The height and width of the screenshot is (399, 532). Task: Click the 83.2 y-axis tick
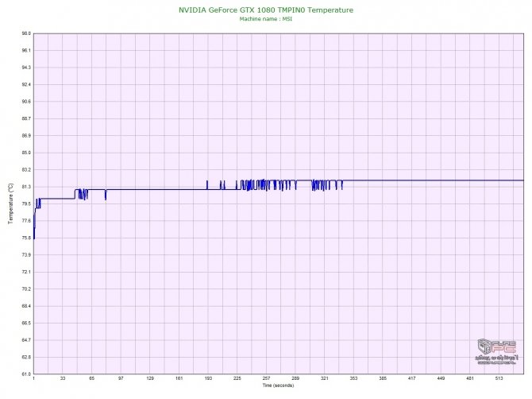click(26, 170)
